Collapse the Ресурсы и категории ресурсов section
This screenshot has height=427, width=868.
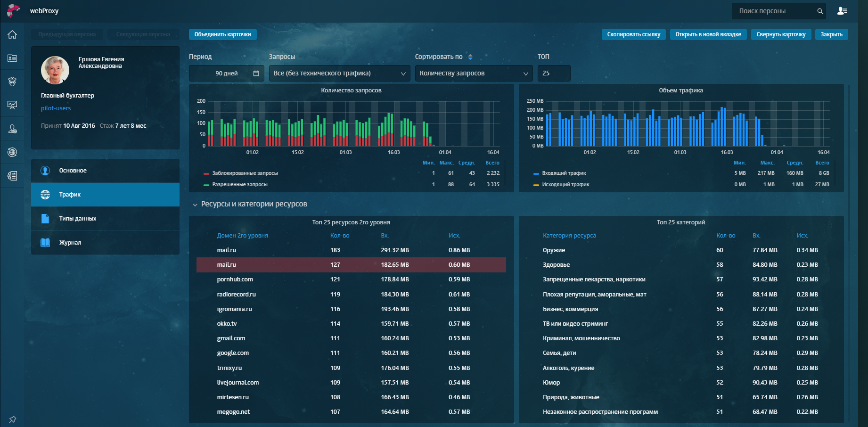(x=195, y=205)
